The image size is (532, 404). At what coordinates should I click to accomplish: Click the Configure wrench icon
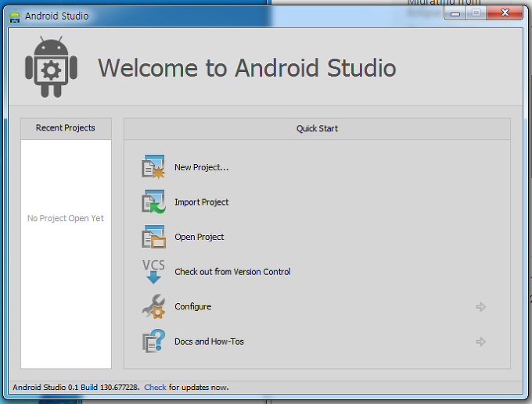153,306
